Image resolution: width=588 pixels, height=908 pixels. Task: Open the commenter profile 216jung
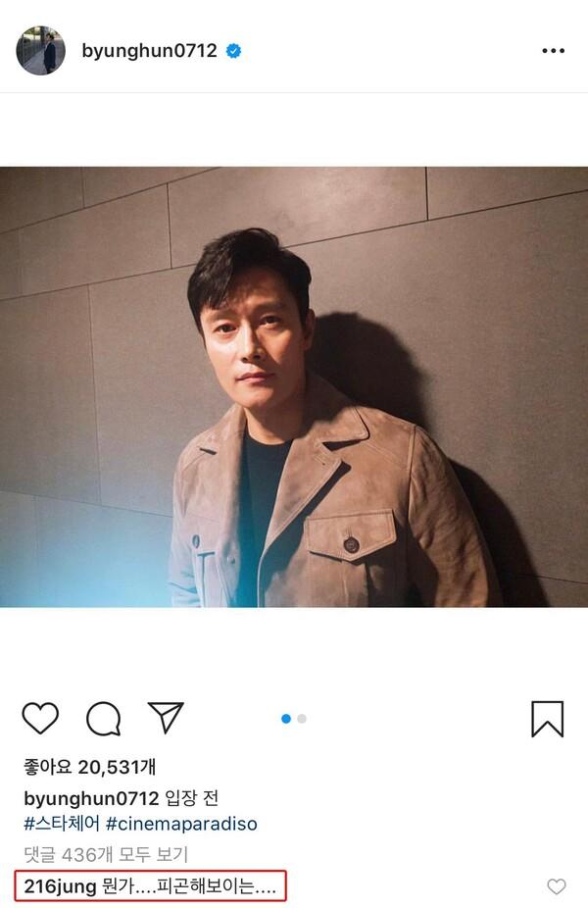click(60, 886)
